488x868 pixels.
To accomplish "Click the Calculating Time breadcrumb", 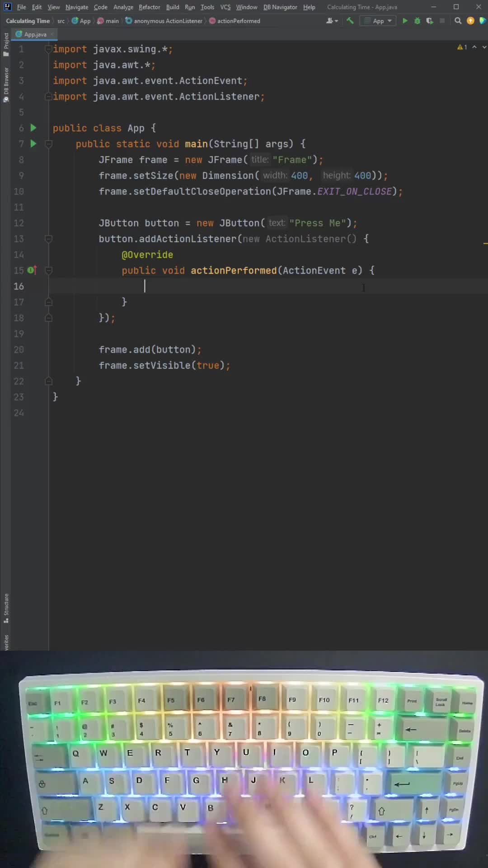I will [28, 21].
